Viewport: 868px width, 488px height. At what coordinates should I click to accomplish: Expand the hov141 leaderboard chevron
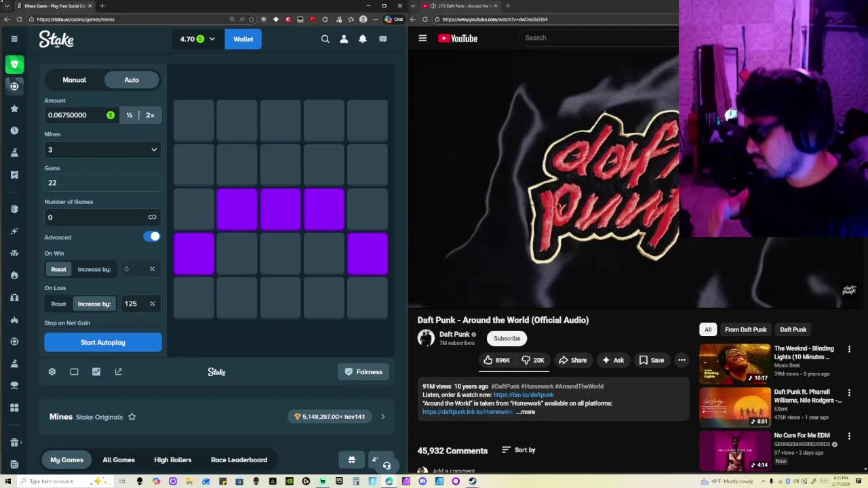[382, 417]
